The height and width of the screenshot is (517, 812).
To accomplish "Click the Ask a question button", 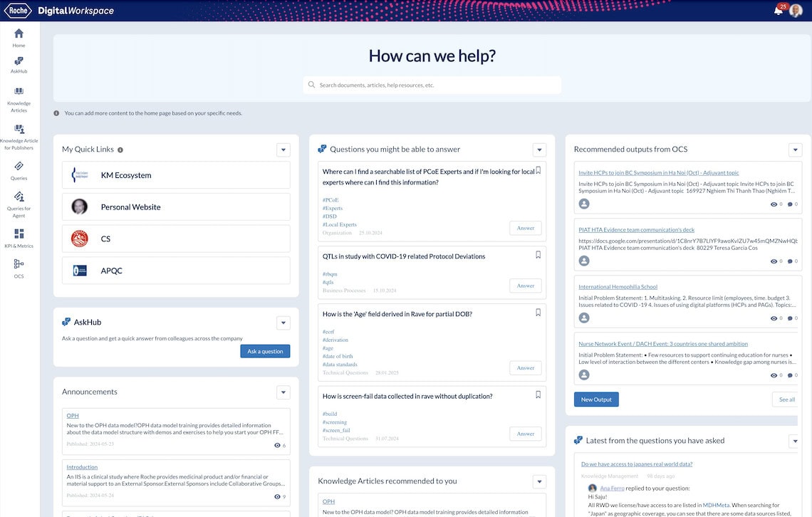I will tap(265, 351).
